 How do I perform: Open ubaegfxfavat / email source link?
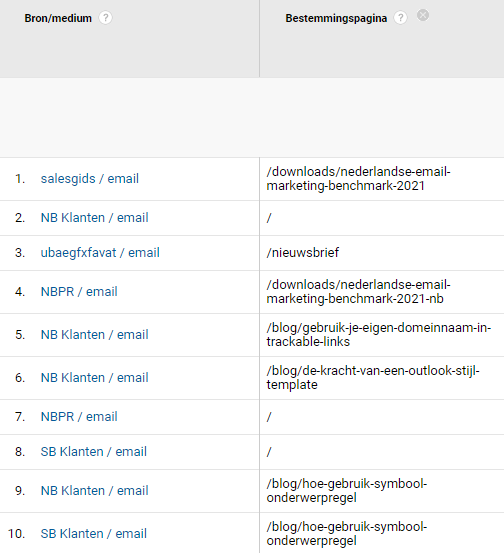(100, 253)
